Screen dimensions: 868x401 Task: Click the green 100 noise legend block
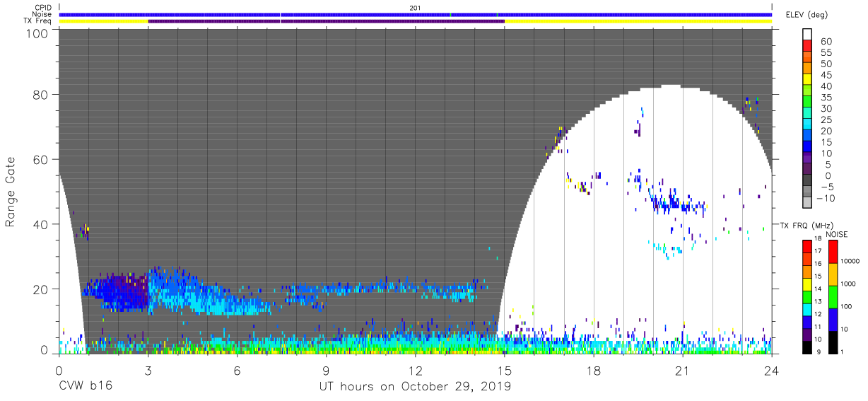(831, 296)
